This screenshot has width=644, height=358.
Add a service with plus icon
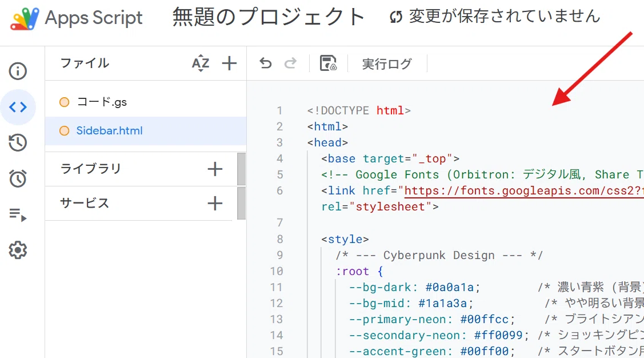coord(215,203)
